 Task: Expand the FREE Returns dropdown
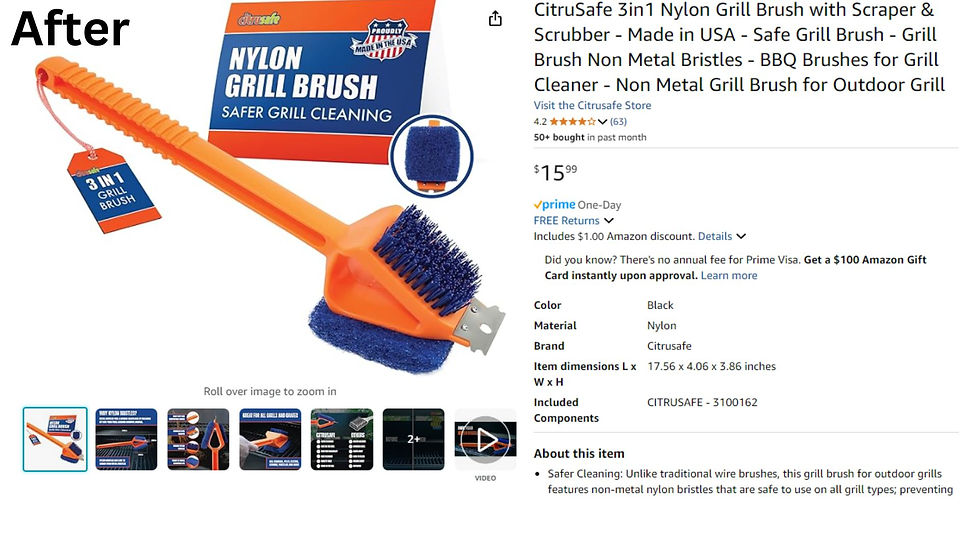(609, 220)
